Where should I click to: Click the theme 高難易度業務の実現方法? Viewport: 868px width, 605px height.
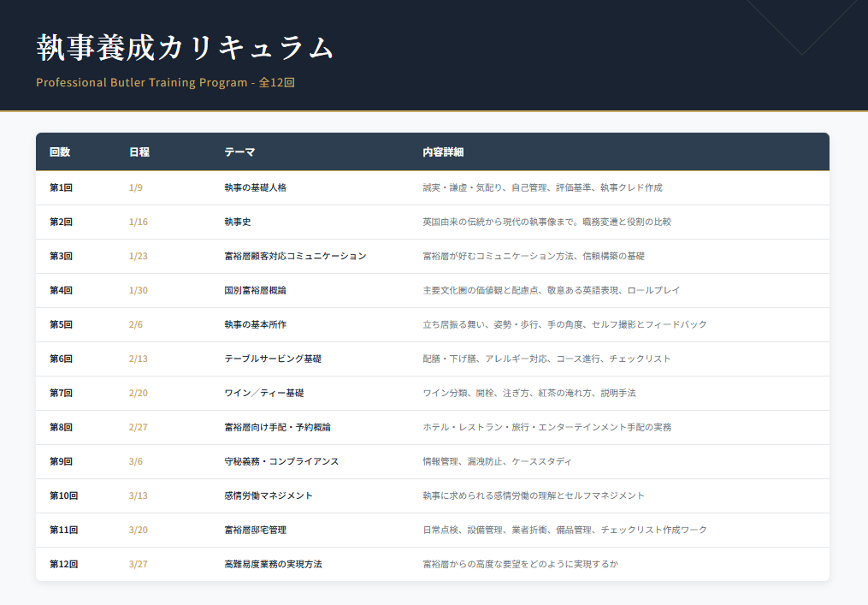tap(273, 565)
